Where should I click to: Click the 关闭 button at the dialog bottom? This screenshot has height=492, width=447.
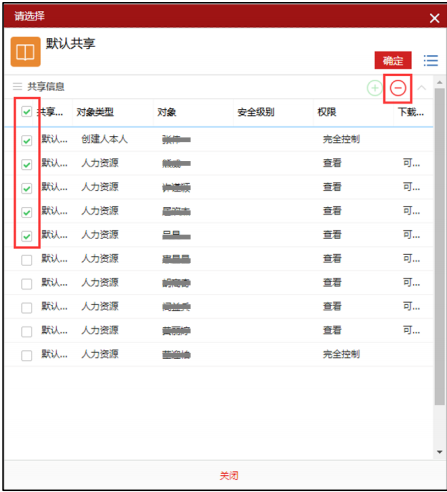point(229,475)
